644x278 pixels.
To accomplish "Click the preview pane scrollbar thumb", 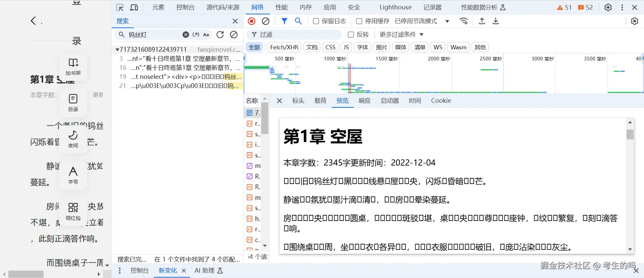I will click(x=630, y=134).
